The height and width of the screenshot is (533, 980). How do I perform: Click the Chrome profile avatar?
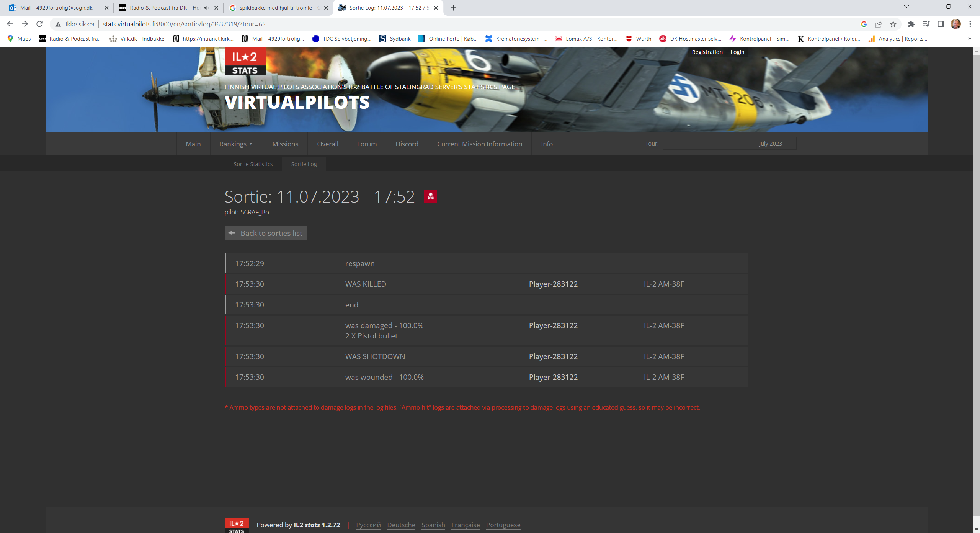[955, 24]
